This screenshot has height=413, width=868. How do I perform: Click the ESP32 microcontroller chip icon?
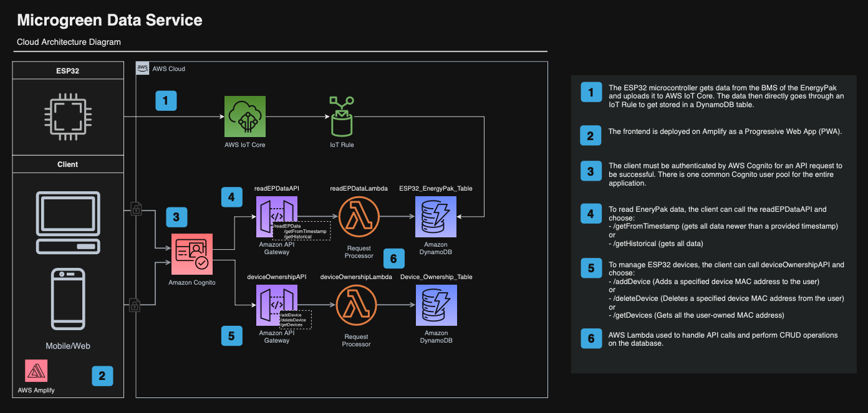coord(67,116)
